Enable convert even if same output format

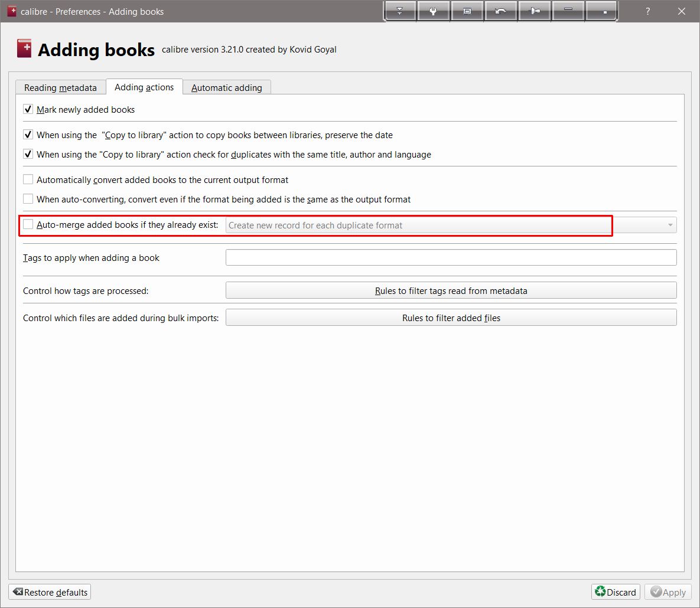pyautogui.click(x=28, y=199)
